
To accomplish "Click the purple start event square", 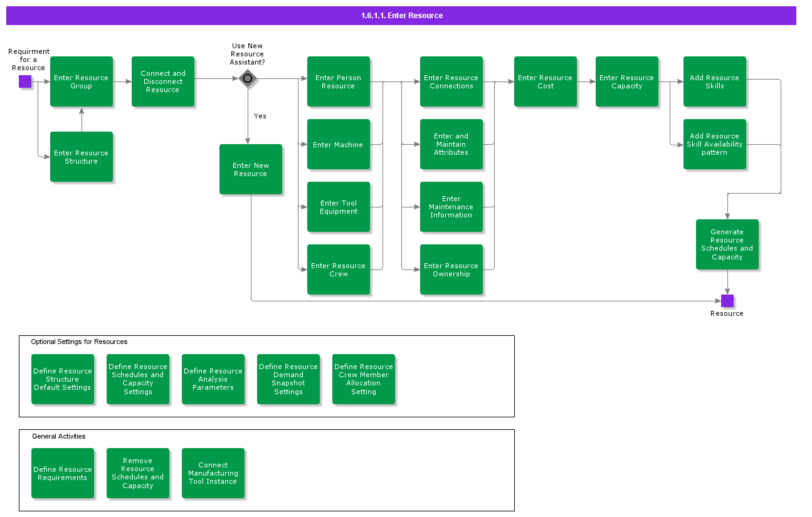I will [25, 81].
